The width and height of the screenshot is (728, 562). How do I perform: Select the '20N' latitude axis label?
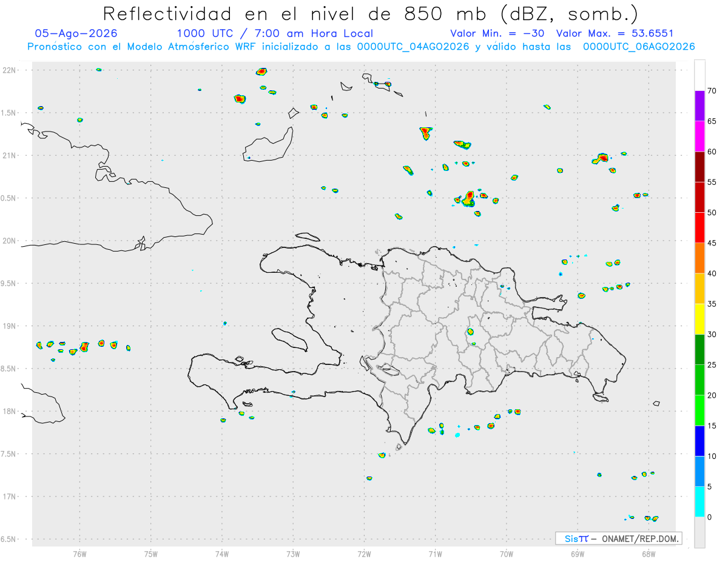[10, 241]
